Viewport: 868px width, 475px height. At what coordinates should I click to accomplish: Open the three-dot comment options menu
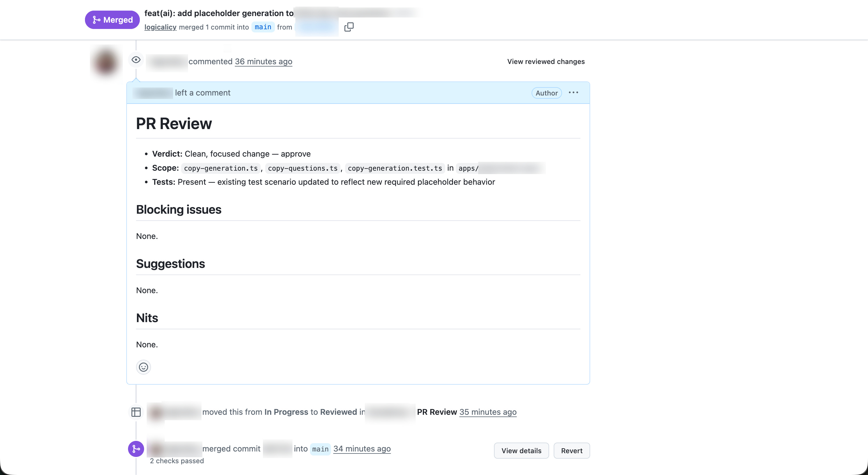573,93
